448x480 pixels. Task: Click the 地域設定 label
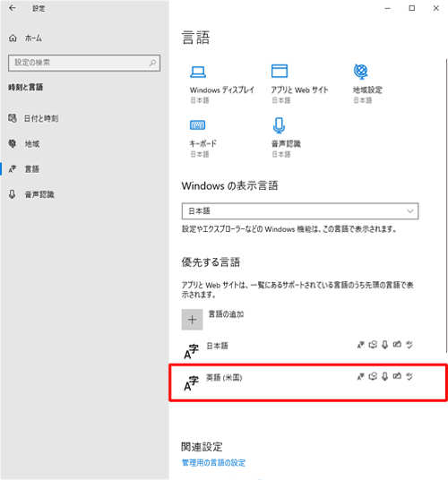click(367, 90)
